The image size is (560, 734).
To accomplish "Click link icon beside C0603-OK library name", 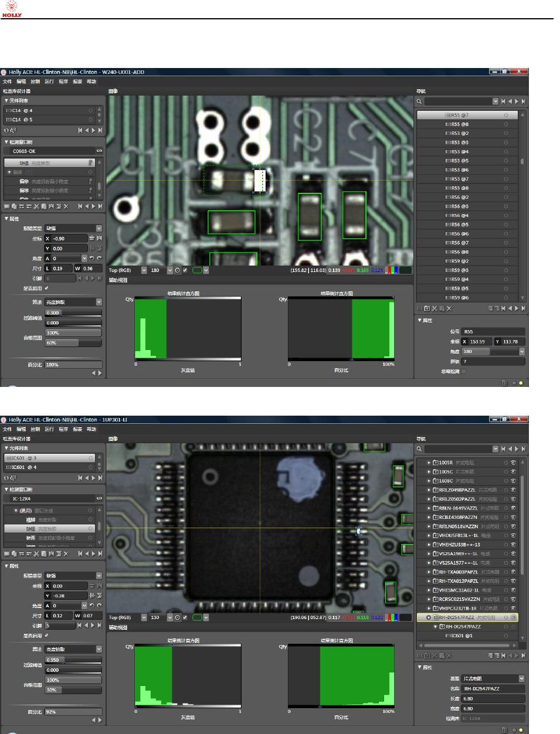I will click(99, 151).
